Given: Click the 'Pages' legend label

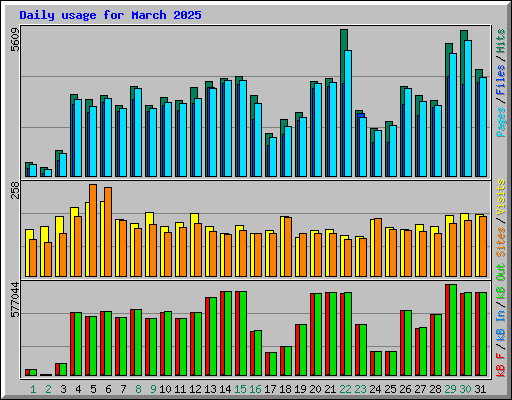Looking at the screenshot, I should pyautogui.click(x=501, y=122).
